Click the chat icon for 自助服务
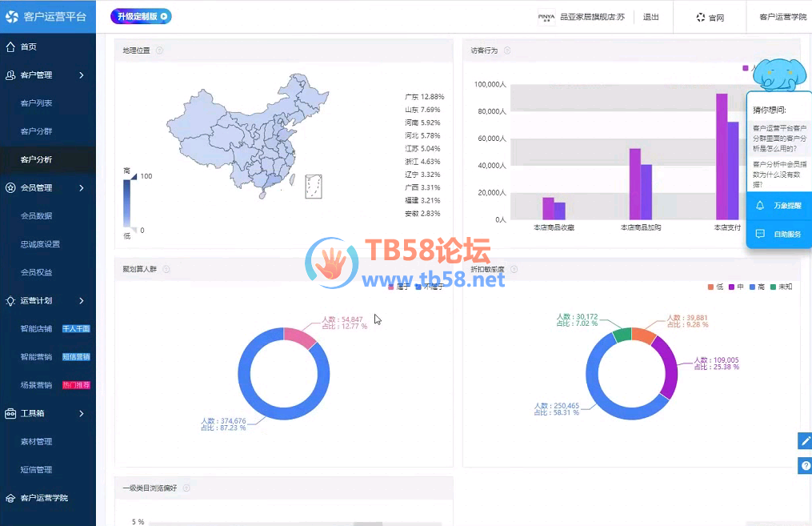The image size is (812, 526). coord(760,234)
